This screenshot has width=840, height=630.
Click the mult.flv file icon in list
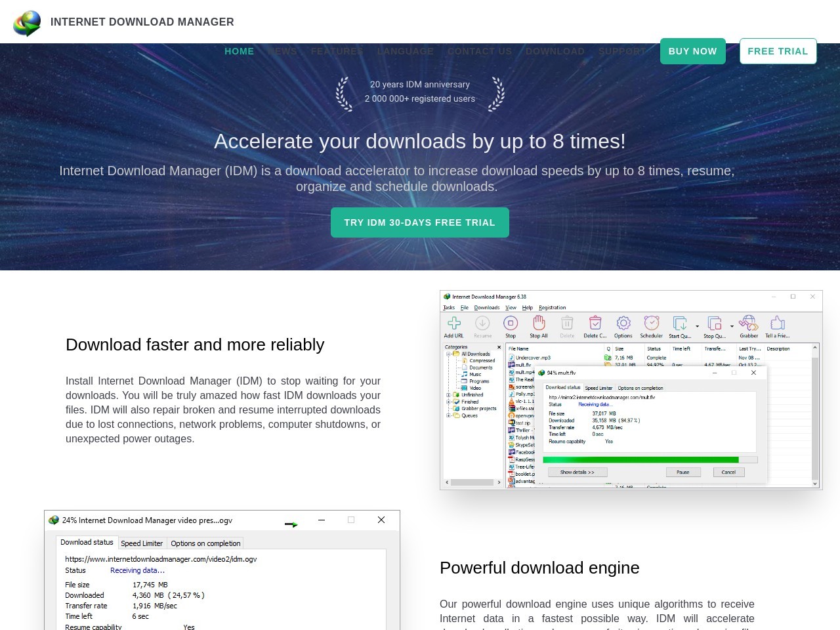(512, 365)
